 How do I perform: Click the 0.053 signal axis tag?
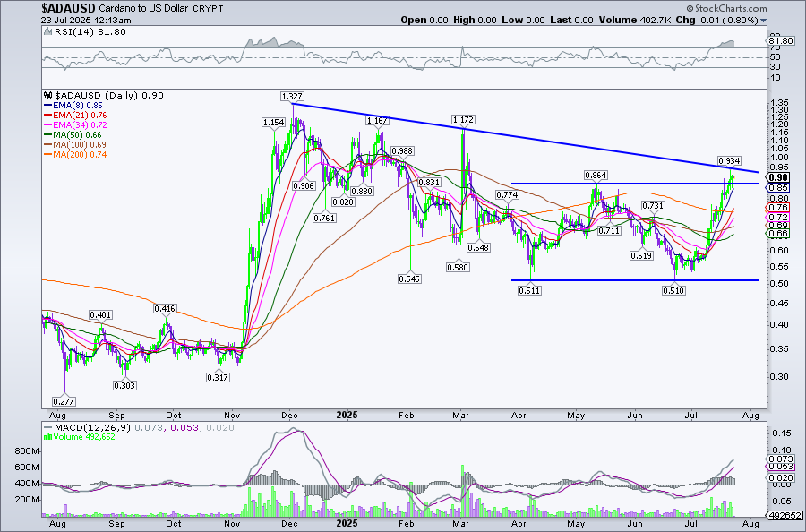(x=780, y=467)
